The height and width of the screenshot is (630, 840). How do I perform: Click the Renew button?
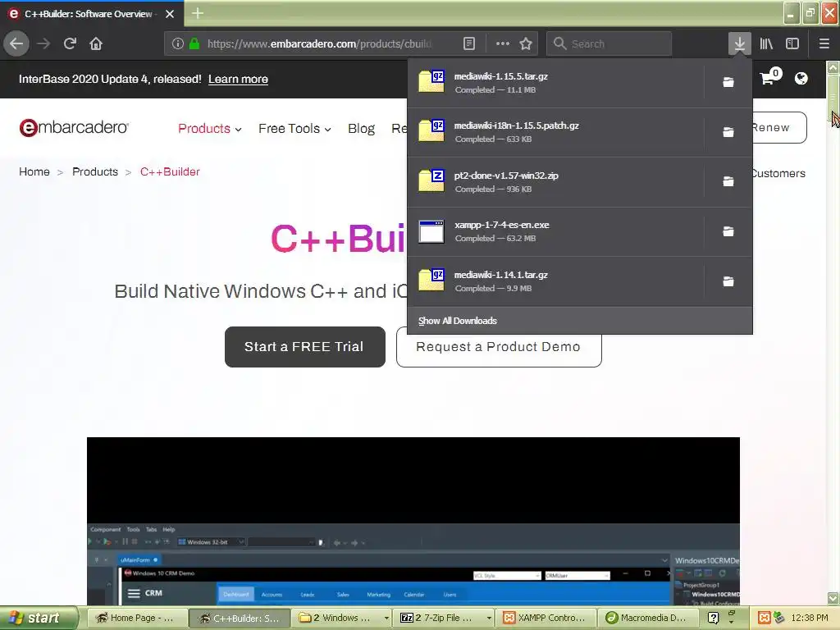coord(779,127)
